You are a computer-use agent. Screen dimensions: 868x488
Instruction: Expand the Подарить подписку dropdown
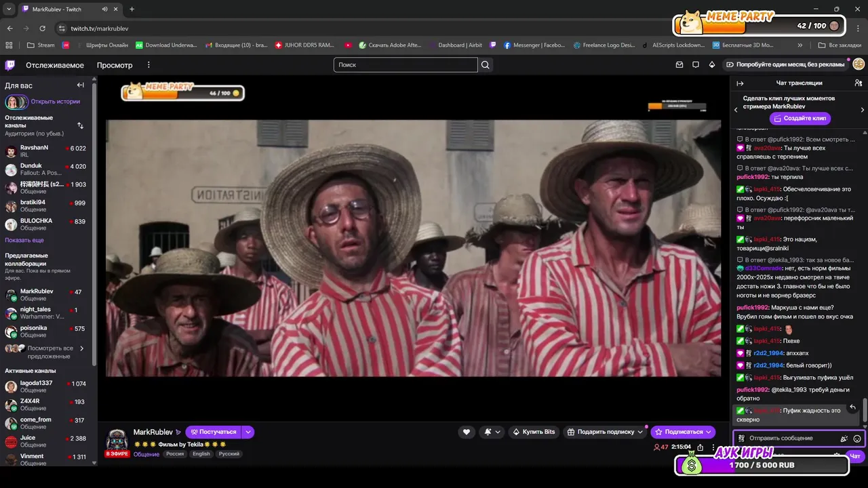point(640,432)
